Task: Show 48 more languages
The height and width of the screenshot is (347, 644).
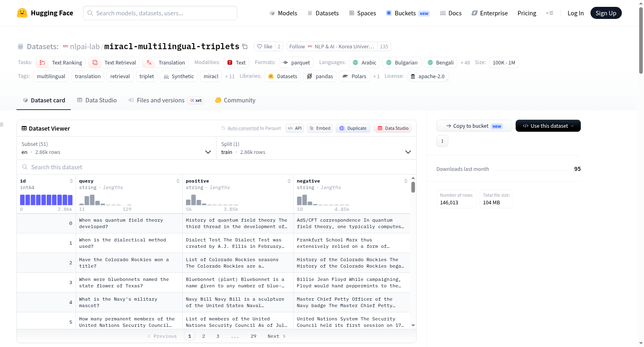Action: click(x=465, y=62)
